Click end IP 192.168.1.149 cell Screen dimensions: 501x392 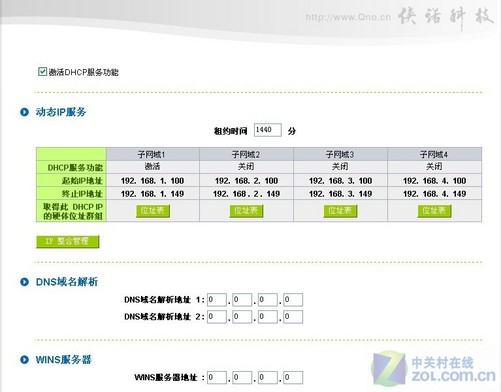point(152,194)
